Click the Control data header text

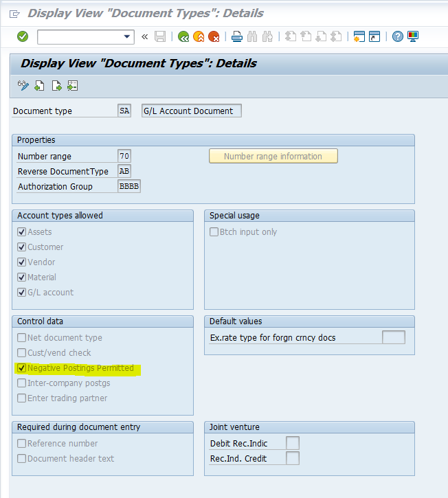[x=40, y=321]
